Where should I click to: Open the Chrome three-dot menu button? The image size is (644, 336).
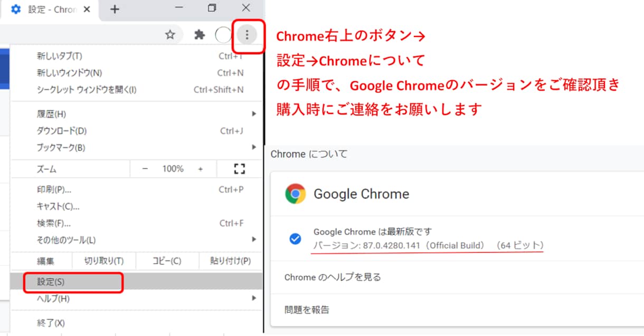pos(247,35)
